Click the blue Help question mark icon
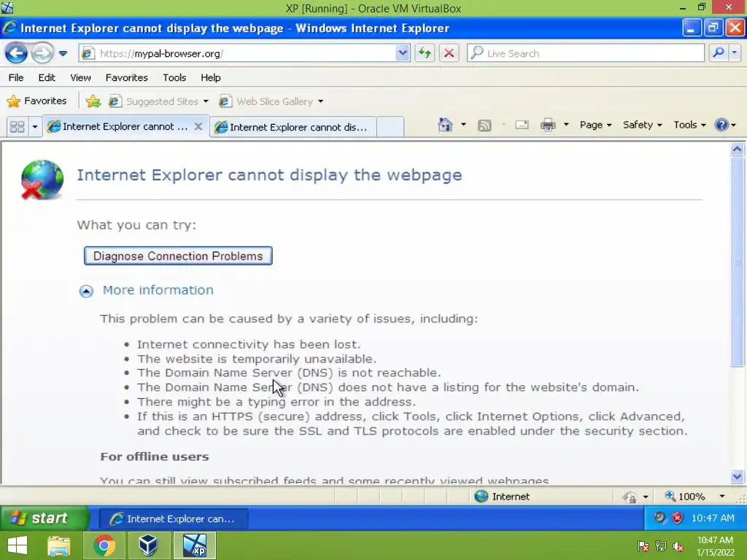This screenshot has width=747, height=560. point(721,125)
